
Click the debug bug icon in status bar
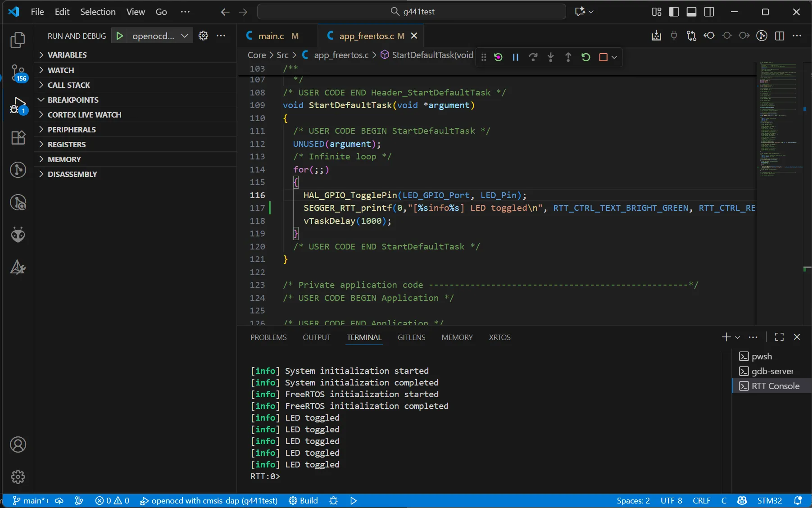coord(333,501)
